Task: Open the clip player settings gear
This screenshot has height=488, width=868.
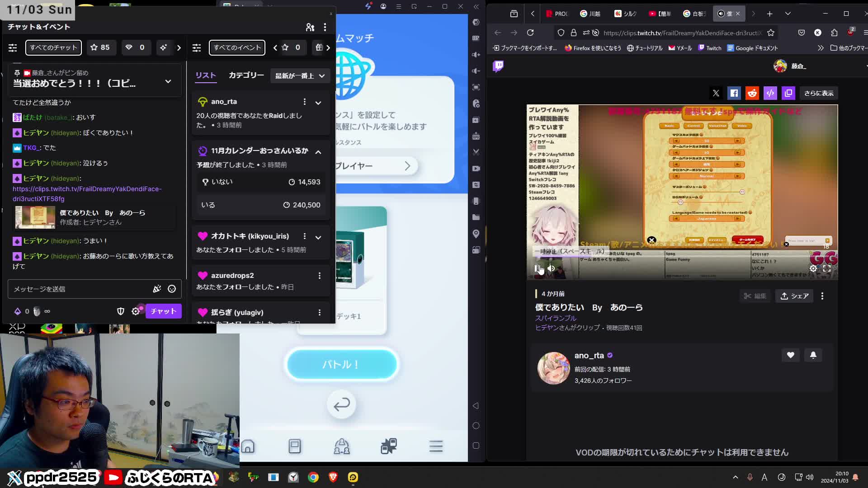Action: click(x=813, y=268)
